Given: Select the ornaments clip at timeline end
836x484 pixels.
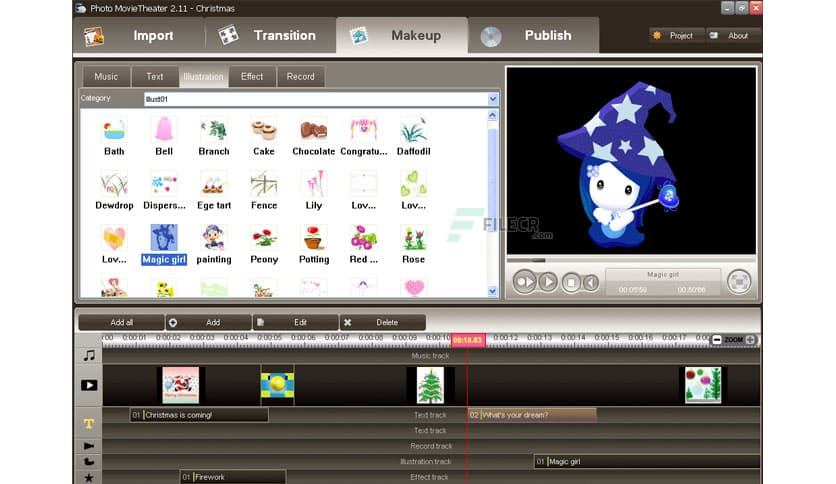Looking at the screenshot, I should click(703, 385).
